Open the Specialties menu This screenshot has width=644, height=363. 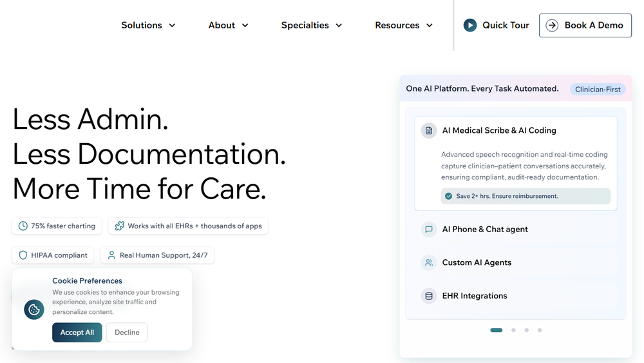coord(312,26)
